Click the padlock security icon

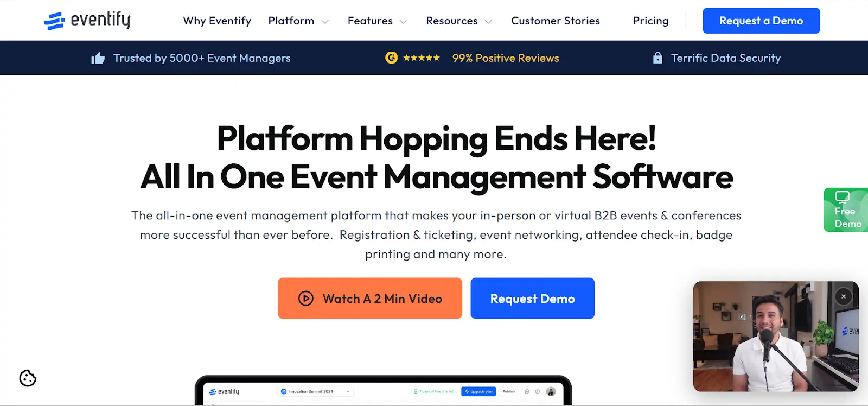(x=658, y=58)
